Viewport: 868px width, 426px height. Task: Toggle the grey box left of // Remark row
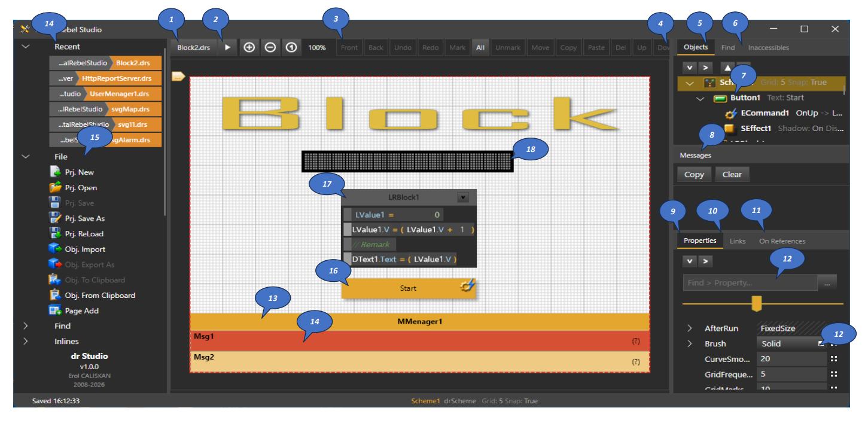[348, 244]
